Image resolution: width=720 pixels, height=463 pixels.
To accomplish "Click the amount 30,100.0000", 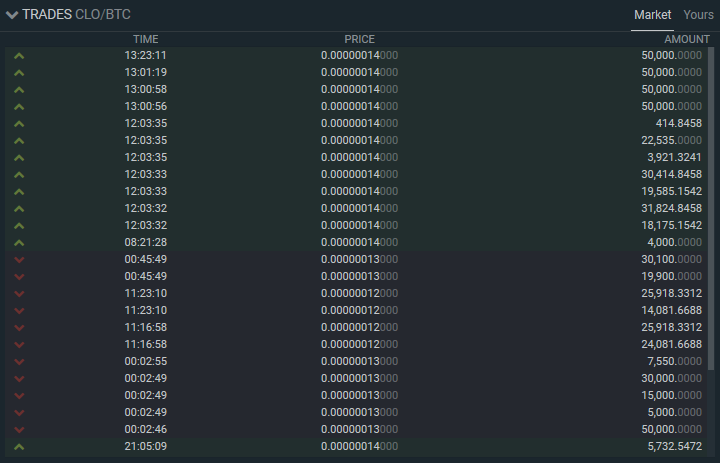I will 671,259.
